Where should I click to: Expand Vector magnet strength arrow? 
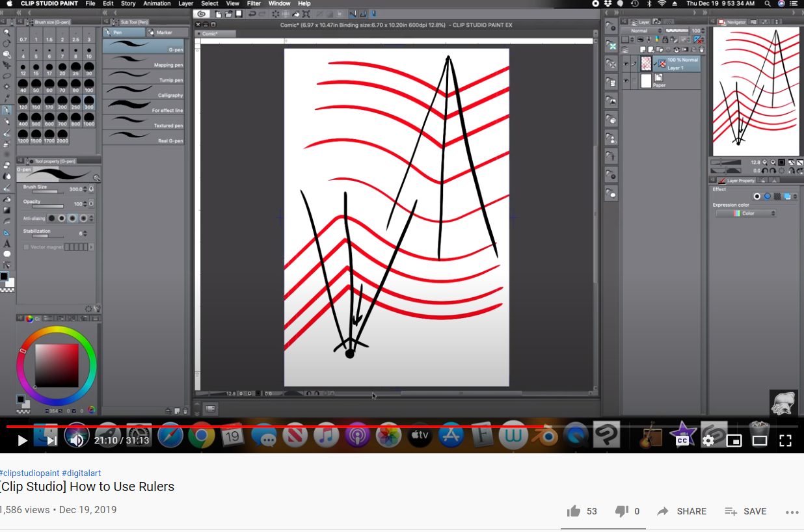90,247
